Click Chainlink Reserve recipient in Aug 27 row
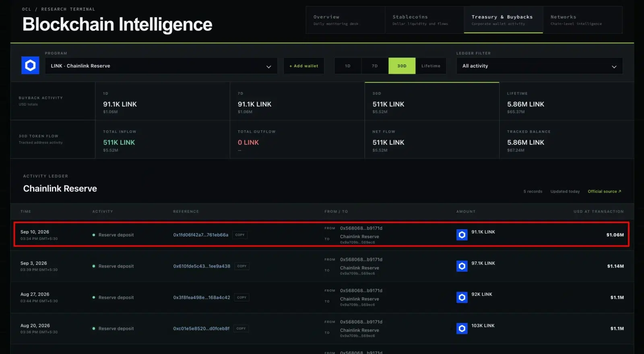 tap(359, 299)
